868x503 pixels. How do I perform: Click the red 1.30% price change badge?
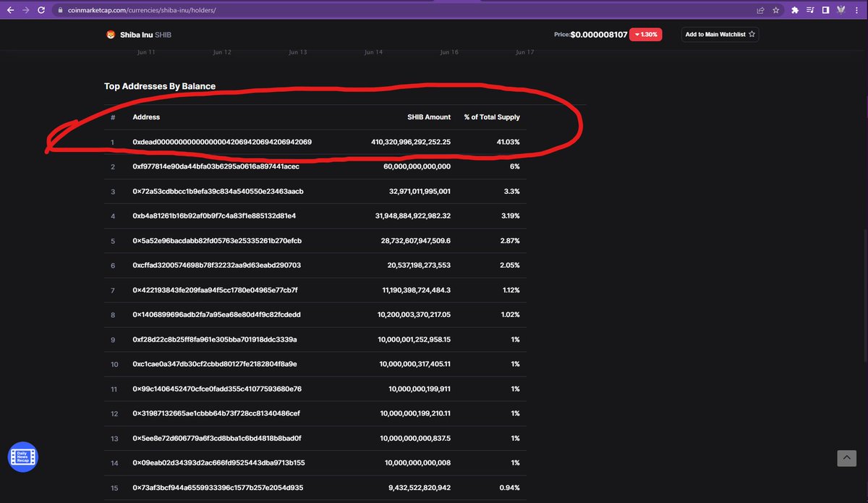tap(645, 35)
